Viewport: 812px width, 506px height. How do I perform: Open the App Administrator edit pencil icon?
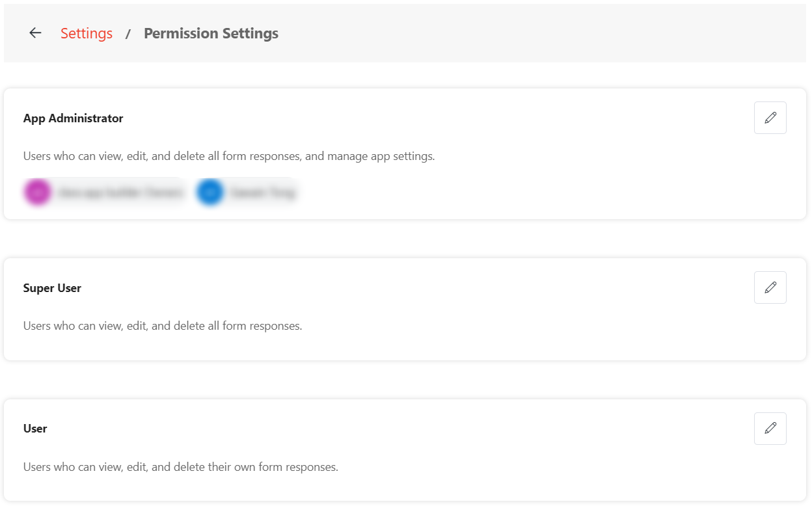coord(770,118)
